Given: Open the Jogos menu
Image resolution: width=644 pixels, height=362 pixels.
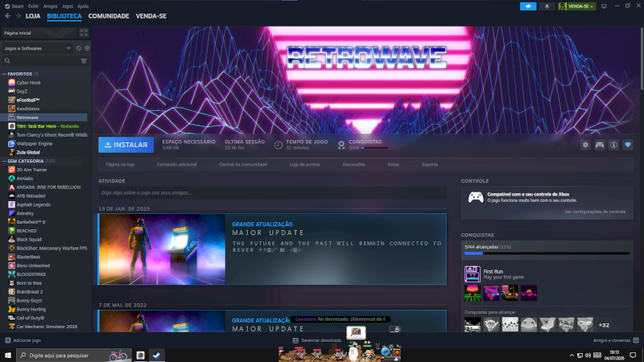Looking at the screenshot, I should click(67, 6).
